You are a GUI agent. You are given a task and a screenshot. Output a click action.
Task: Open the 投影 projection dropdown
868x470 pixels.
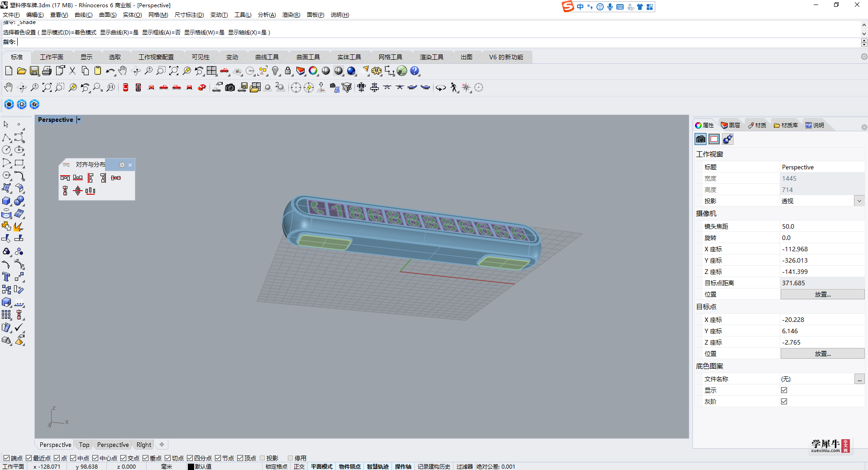point(859,201)
